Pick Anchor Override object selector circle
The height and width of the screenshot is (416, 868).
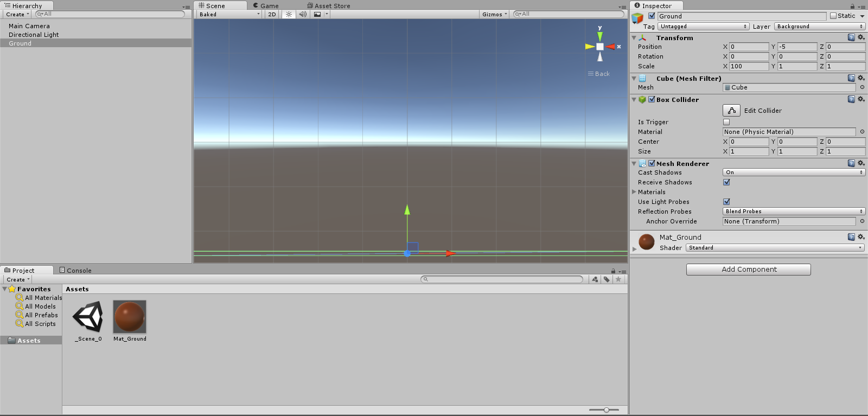[862, 221]
